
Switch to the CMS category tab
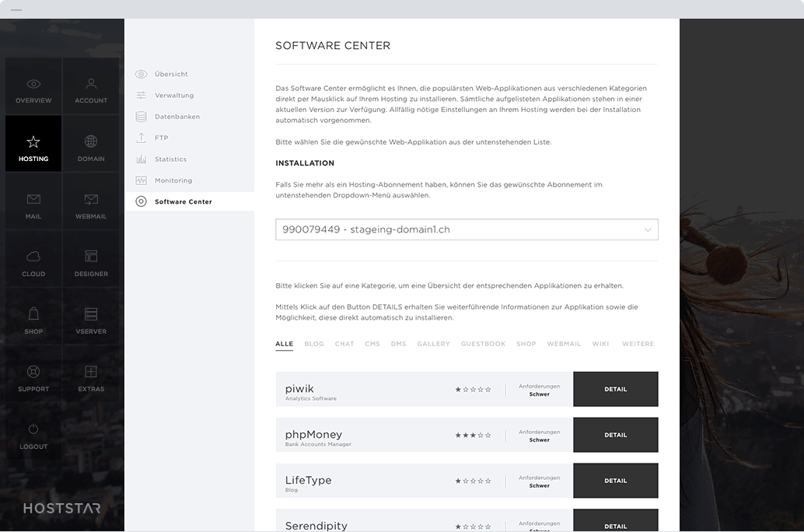click(x=372, y=344)
